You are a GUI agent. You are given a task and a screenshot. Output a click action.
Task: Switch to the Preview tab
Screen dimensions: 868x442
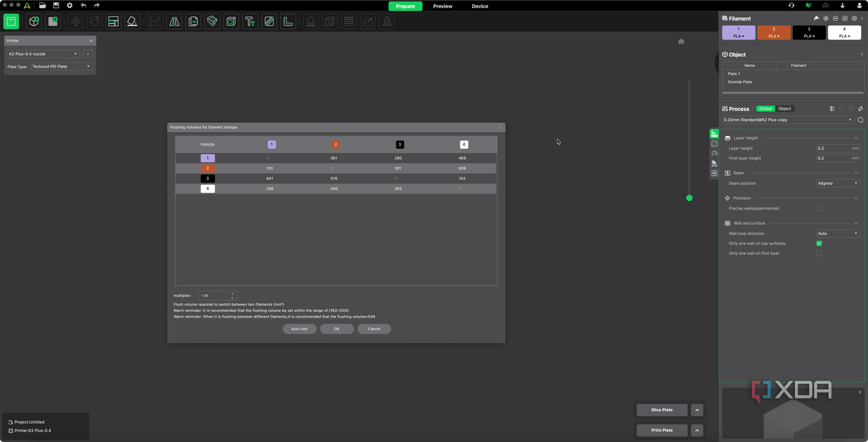click(x=443, y=6)
